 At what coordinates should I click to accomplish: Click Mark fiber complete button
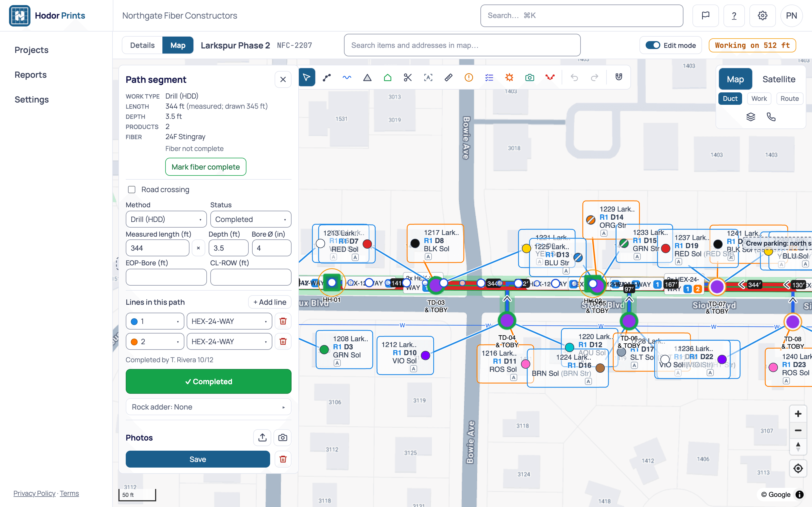tap(206, 167)
